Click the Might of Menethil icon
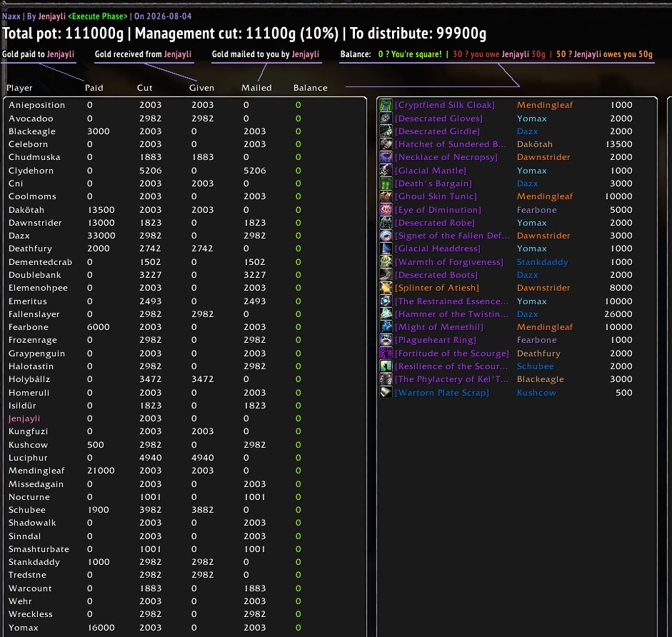The image size is (672, 637). pos(386,327)
